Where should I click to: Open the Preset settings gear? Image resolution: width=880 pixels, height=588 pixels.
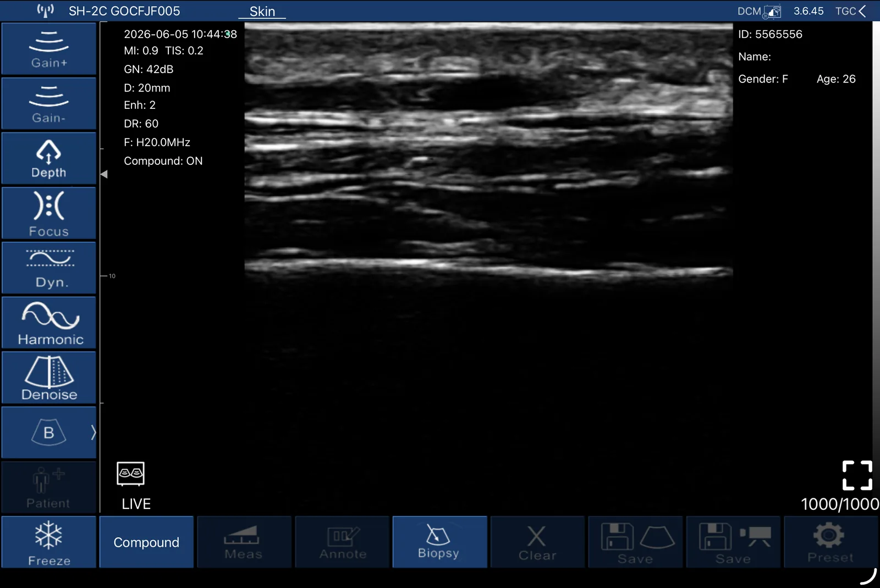tap(831, 542)
